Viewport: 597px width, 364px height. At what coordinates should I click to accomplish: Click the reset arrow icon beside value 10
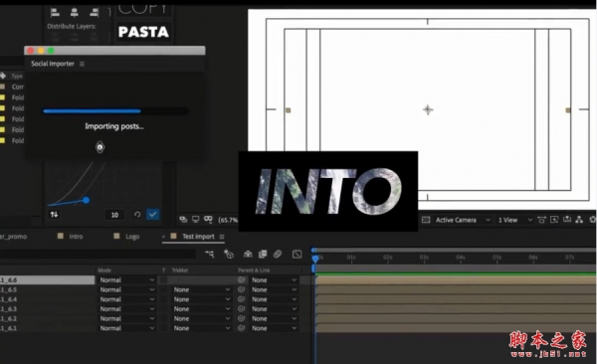point(137,215)
